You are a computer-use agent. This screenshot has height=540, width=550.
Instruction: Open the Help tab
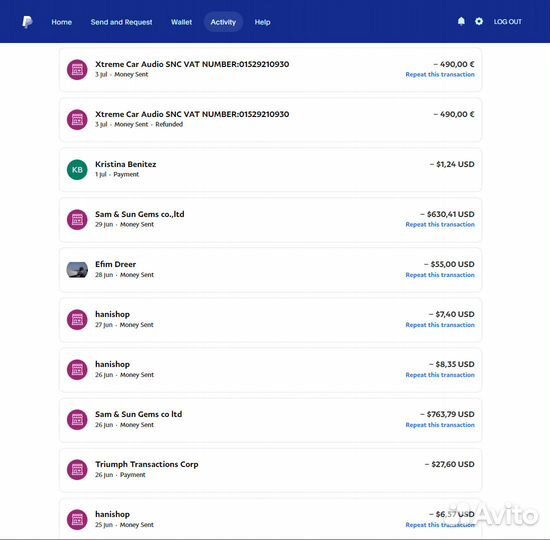click(x=262, y=22)
